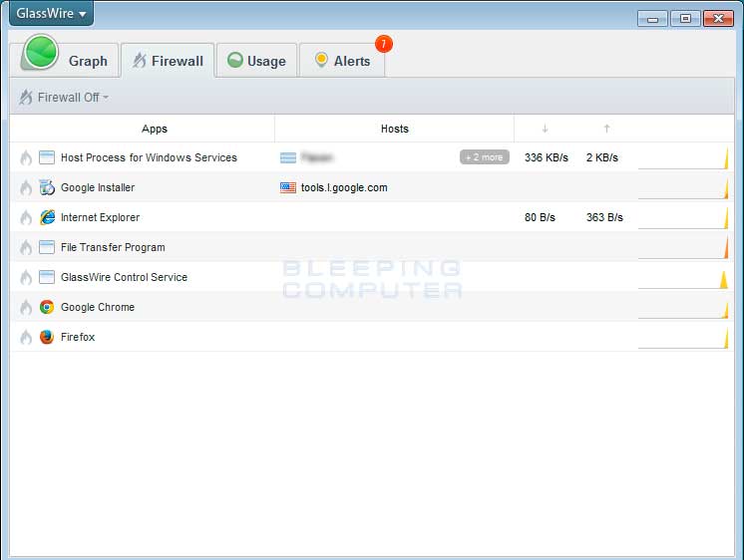Click the Google Installer app icon
Screen dimensions: 744x560
coord(47,187)
